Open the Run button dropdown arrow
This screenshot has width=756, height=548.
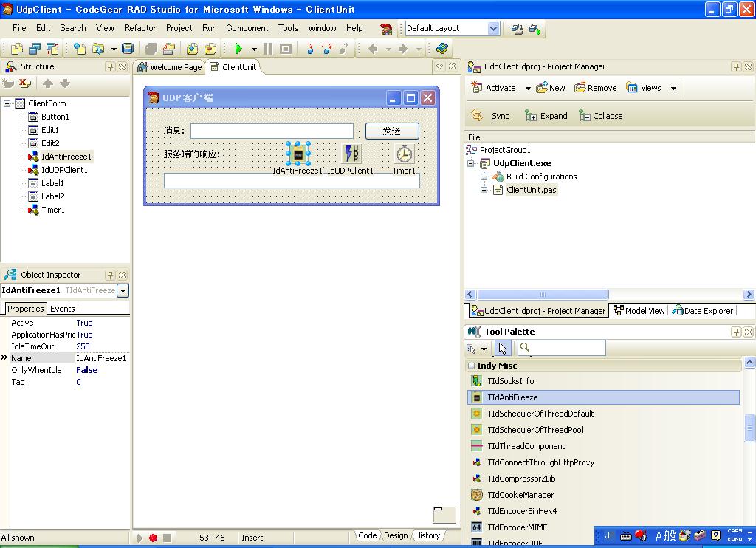pos(254,49)
